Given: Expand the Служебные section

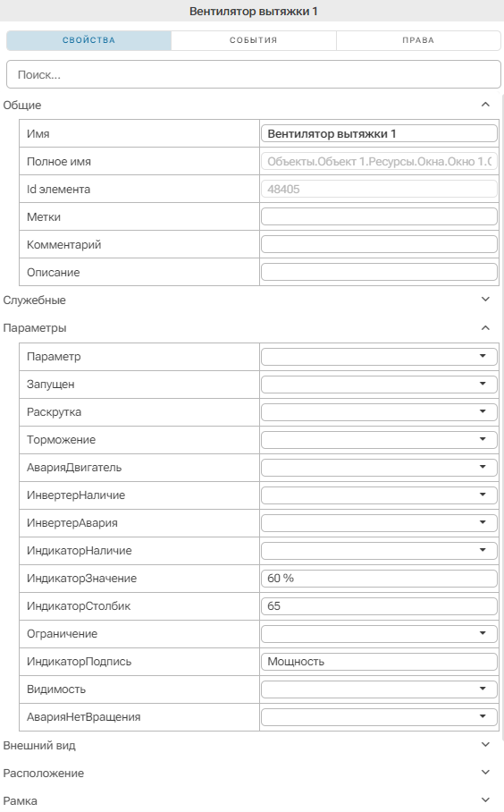Looking at the screenshot, I should click(485, 300).
